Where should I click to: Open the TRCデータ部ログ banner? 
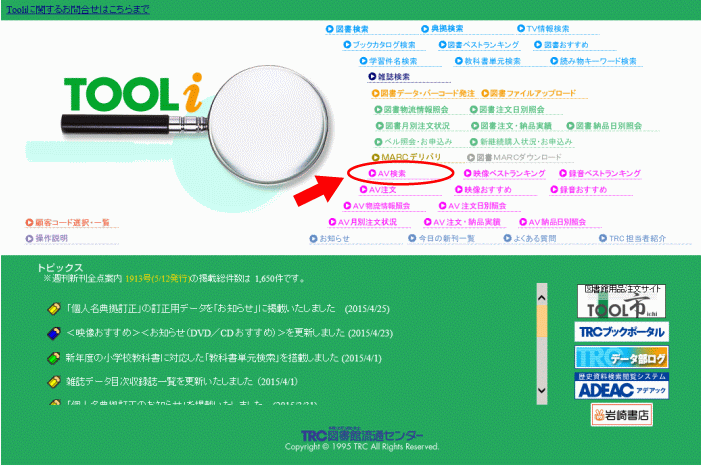[621, 357]
